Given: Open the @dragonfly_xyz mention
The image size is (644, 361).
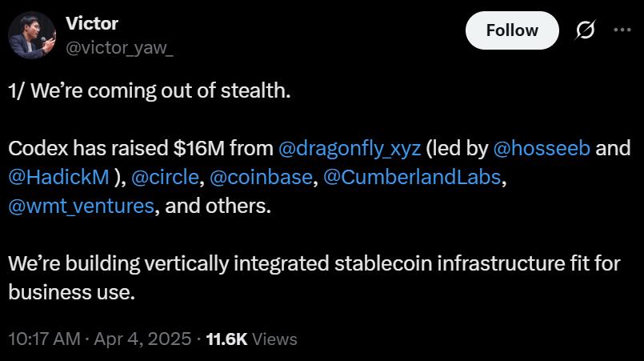Looking at the screenshot, I should click(348, 148).
